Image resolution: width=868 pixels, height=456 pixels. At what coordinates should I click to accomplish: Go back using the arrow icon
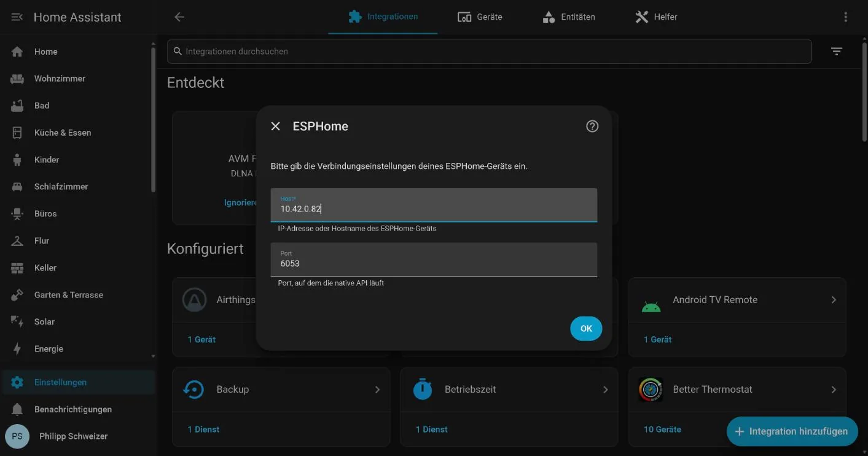pos(179,17)
